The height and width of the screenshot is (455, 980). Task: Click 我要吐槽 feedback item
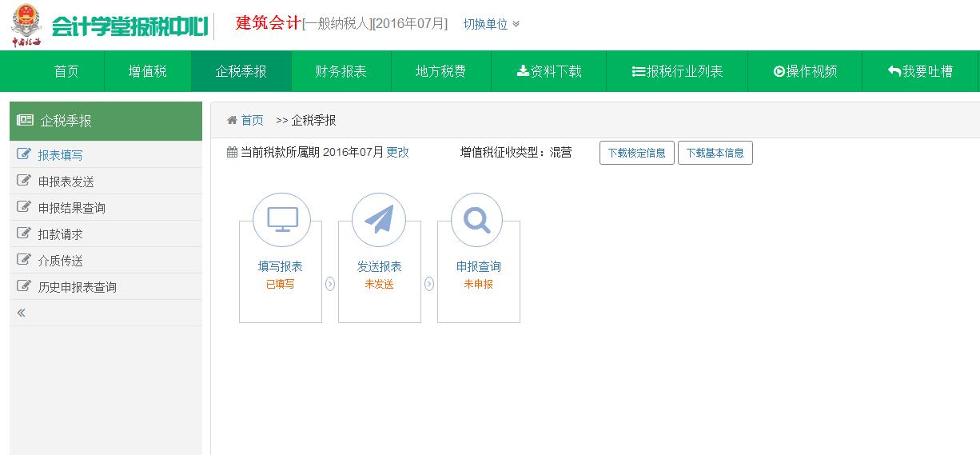point(920,71)
